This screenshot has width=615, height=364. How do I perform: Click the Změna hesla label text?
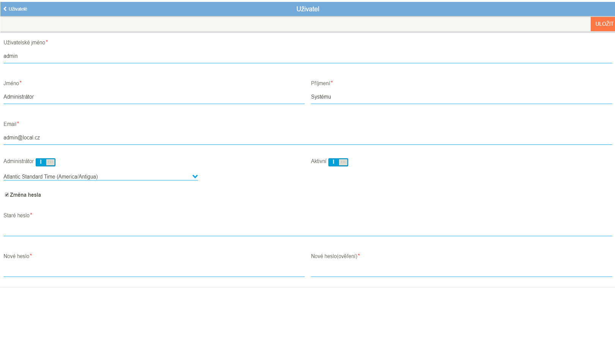tap(25, 195)
